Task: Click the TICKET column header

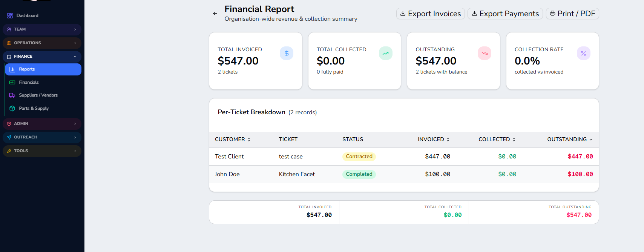Action: click(288, 140)
